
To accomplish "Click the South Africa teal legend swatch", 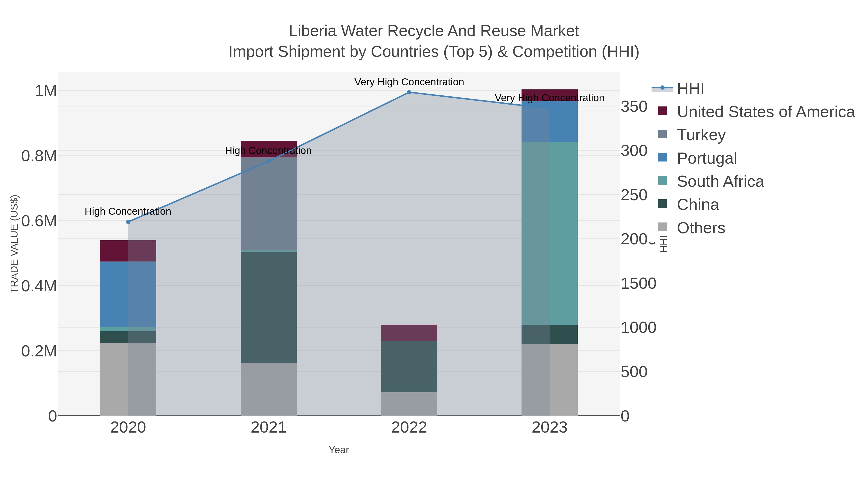I will tap(663, 180).
